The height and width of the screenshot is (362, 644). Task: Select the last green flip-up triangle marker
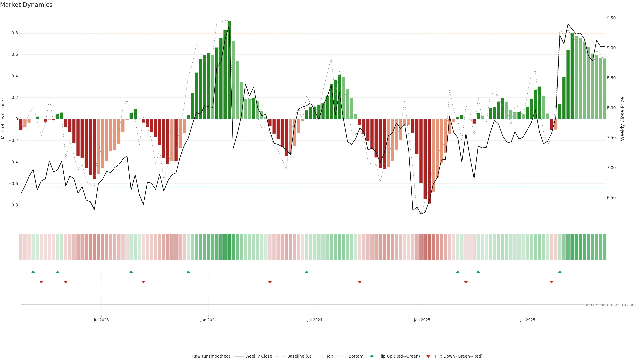point(560,272)
